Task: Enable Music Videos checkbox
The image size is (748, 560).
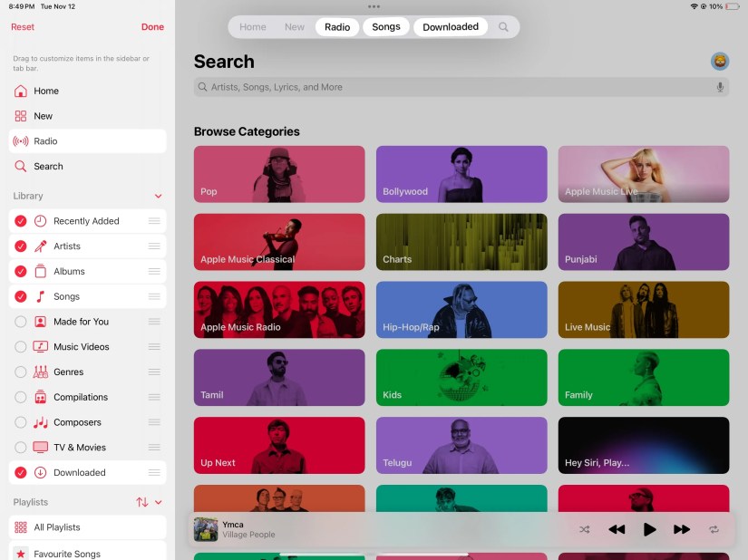Action: tap(21, 346)
